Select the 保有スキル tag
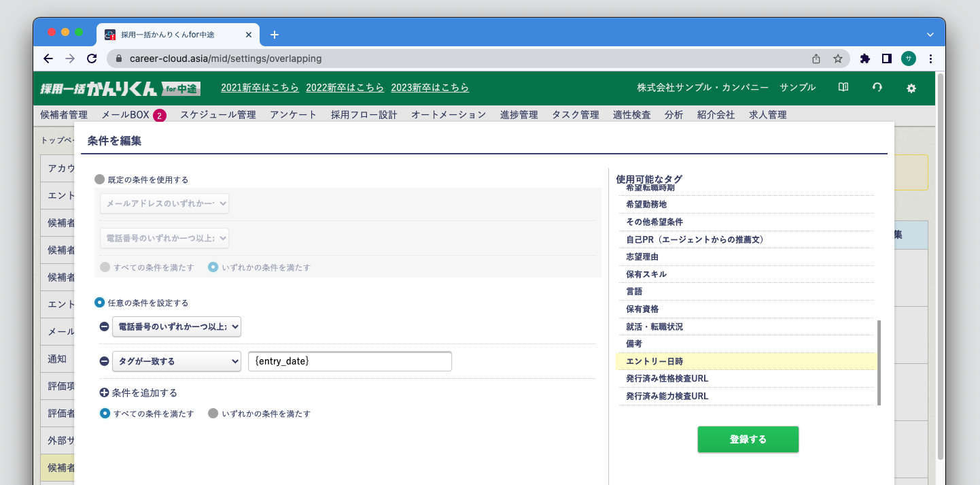The image size is (980, 485). (x=746, y=274)
